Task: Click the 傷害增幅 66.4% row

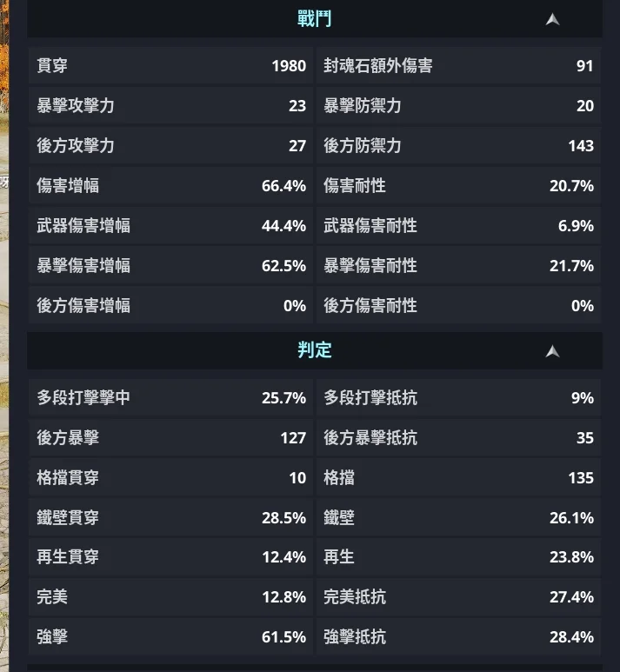Action: tap(170, 186)
